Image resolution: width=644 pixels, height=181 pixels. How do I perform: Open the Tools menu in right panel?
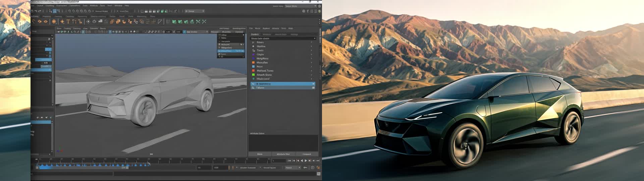(284, 28)
